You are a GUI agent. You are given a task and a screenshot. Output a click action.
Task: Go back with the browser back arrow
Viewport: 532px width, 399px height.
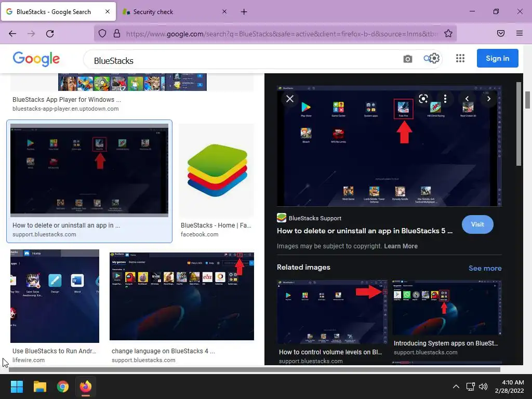click(x=12, y=33)
